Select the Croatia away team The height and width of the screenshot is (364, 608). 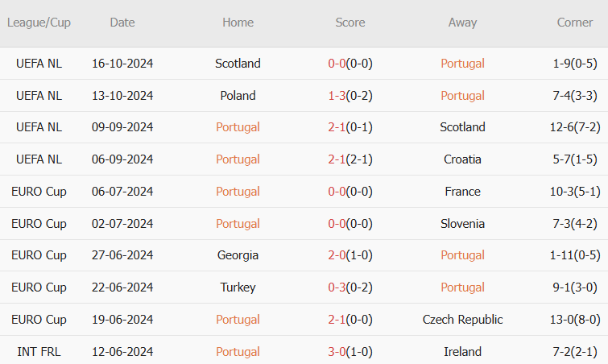point(462,159)
